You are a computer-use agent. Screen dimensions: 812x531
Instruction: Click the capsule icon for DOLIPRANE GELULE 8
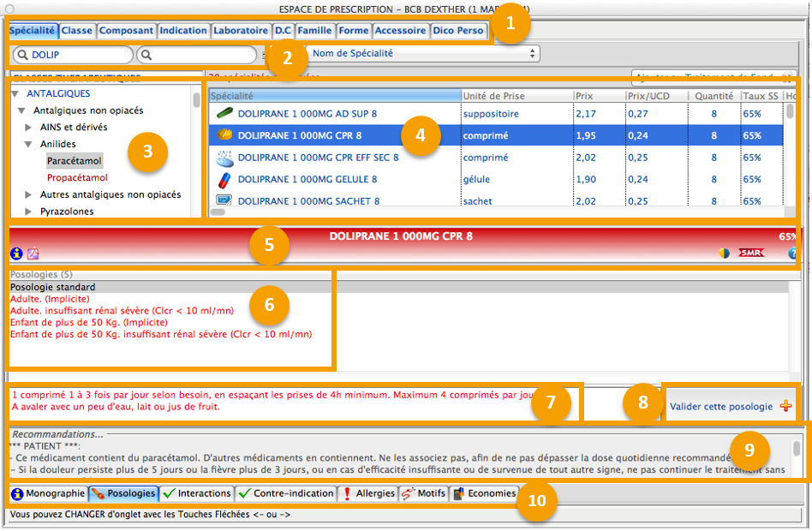click(224, 180)
